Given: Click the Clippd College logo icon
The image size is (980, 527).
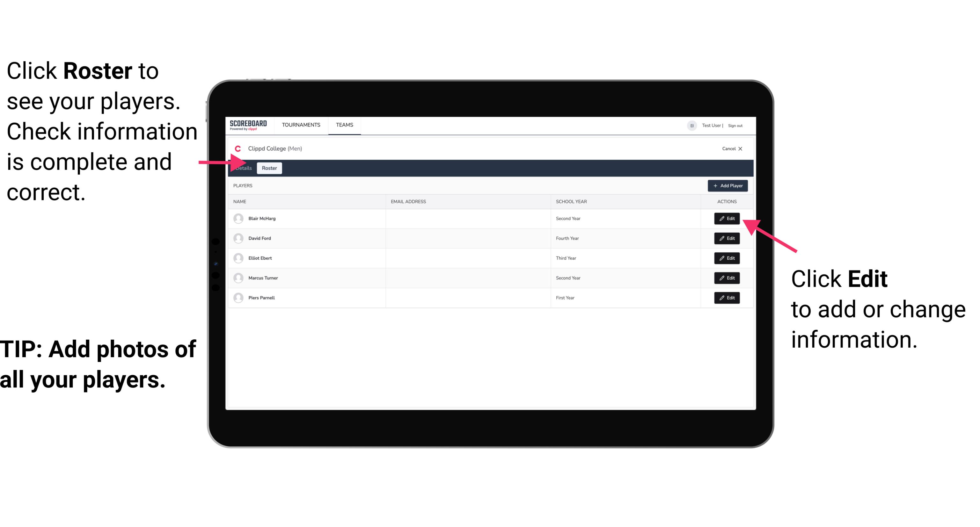Looking at the screenshot, I should 238,148.
